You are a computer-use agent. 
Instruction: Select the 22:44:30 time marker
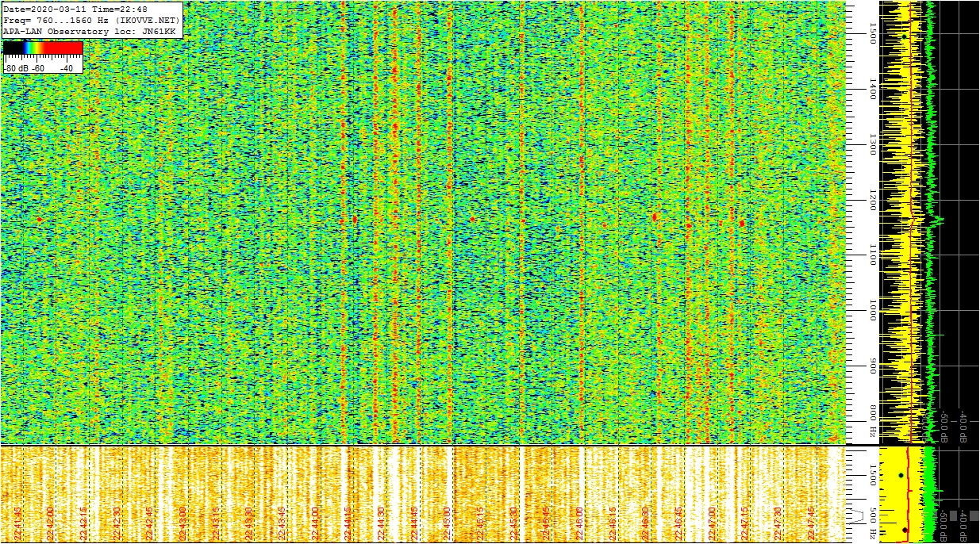(x=381, y=523)
